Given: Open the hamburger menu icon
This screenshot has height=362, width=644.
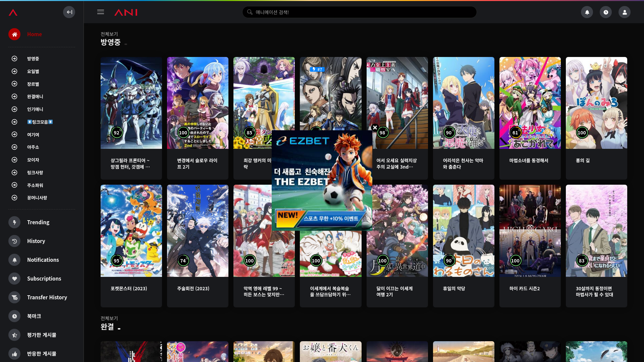Looking at the screenshot, I should (x=101, y=12).
